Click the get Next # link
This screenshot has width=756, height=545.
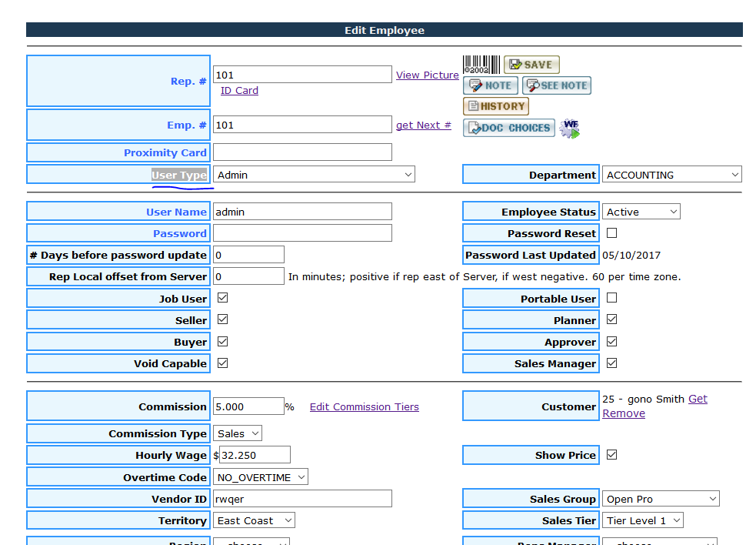click(x=423, y=125)
